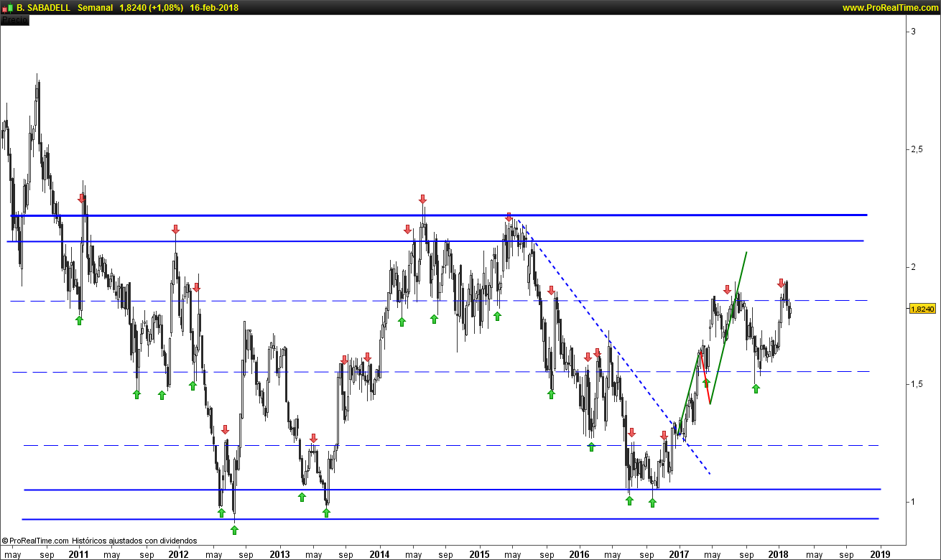The height and width of the screenshot is (560, 941).
Task: Click the 2017 label on time axis
Action: click(679, 554)
